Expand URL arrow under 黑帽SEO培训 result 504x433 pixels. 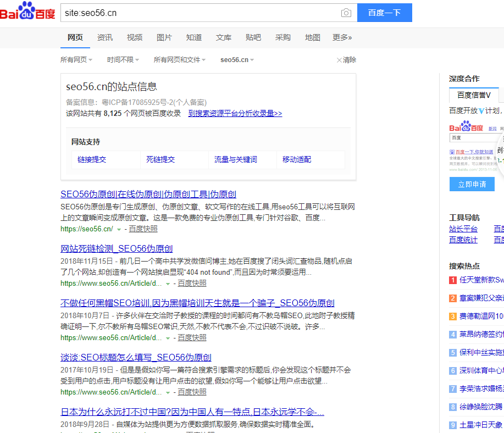(x=168, y=338)
